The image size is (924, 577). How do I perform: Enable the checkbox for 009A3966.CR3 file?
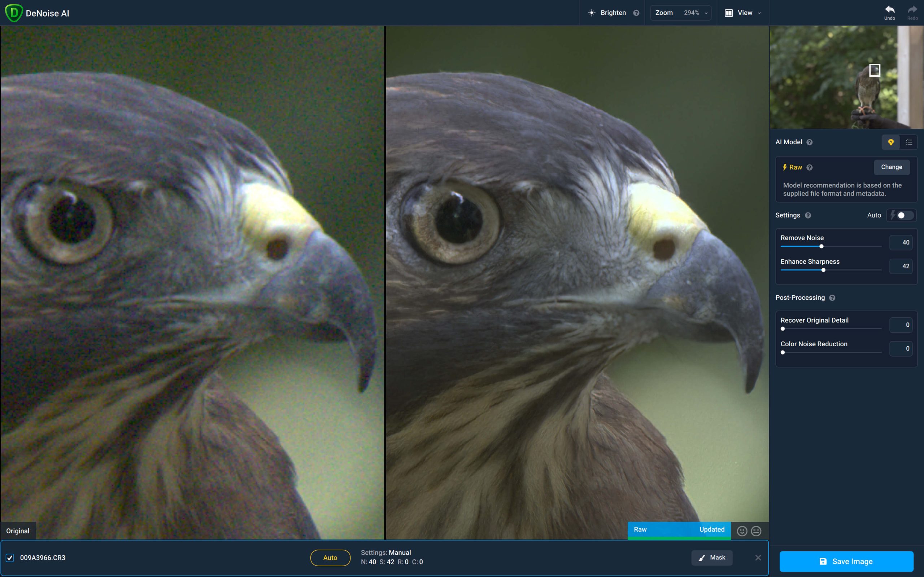[x=9, y=557]
